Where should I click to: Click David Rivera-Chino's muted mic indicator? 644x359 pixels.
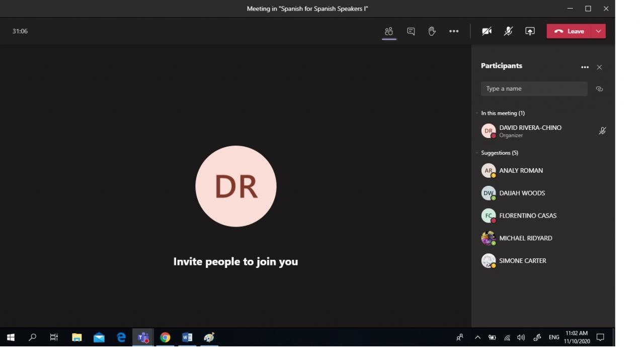(x=602, y=131)
